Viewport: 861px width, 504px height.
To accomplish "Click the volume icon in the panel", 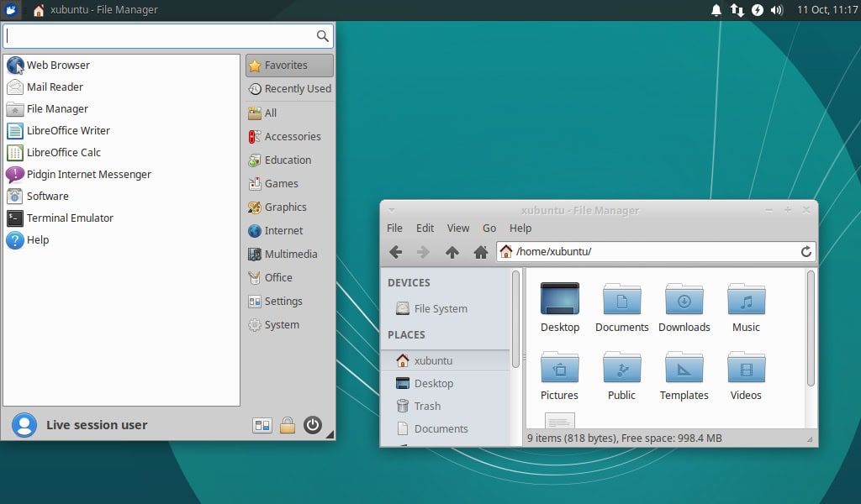I will point(775,10).
